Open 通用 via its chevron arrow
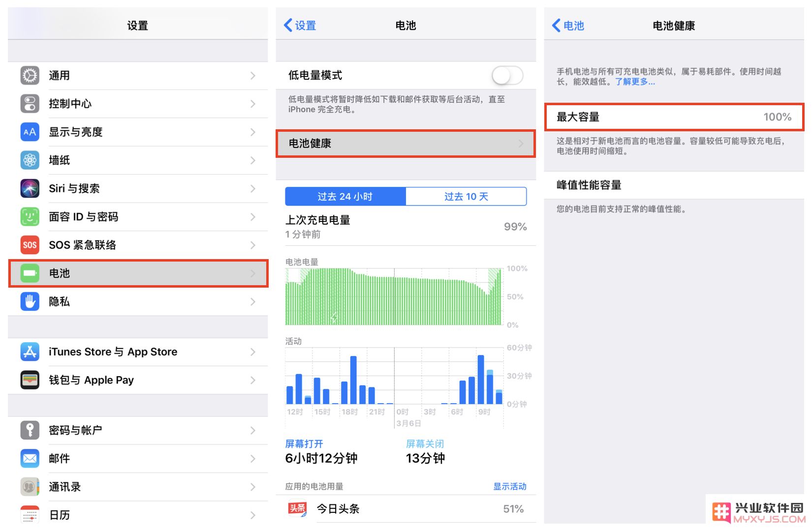Viewport: 812px width, 531px height. click(x=253, y=76)
